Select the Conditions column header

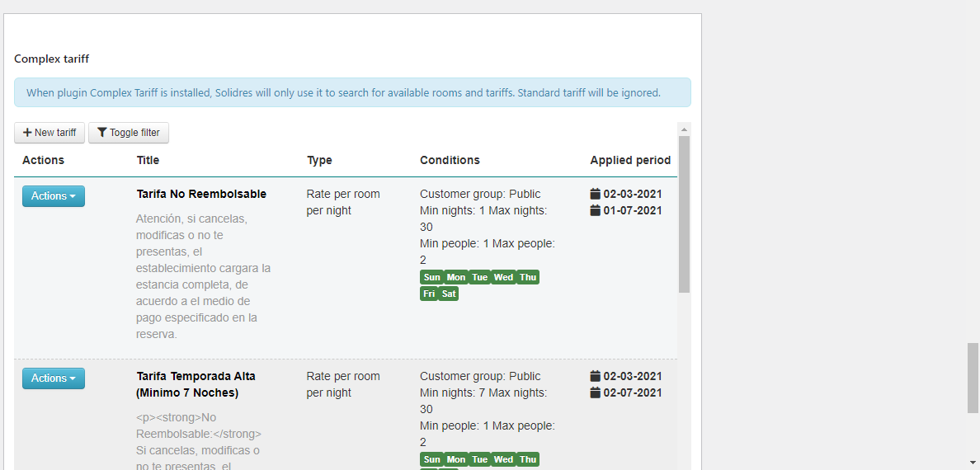coord(450,160)
